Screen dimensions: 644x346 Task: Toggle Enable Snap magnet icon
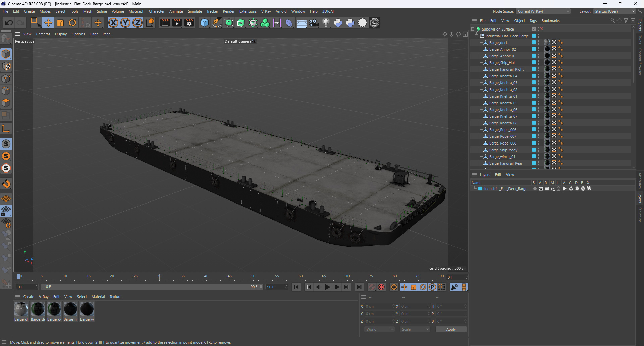coord(6,184)
